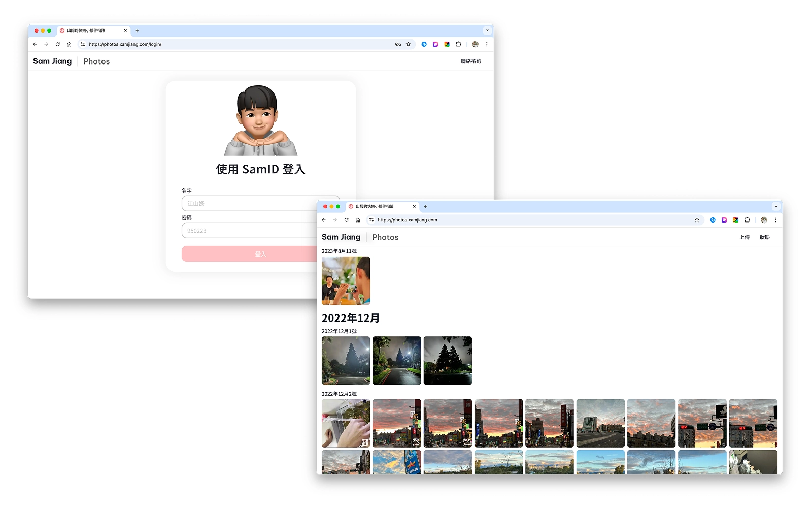This screenshot has height=508, width=812.
Task: Expand tab search dropdown in login window
Action: [x=487, y=30]
